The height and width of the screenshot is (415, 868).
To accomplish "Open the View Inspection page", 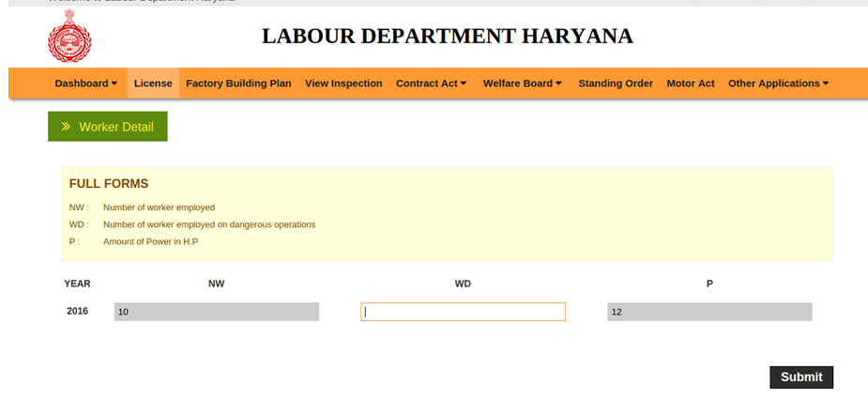I will coord(343,84).
